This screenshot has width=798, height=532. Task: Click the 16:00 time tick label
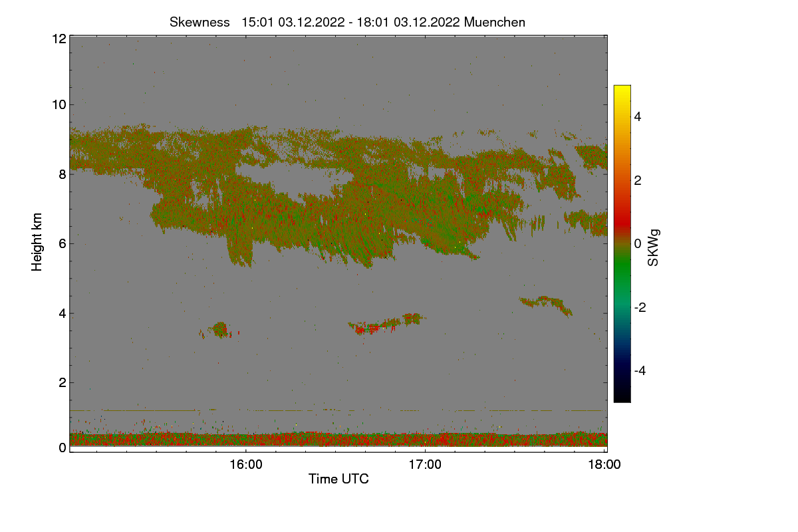click(x=245, y=464)
